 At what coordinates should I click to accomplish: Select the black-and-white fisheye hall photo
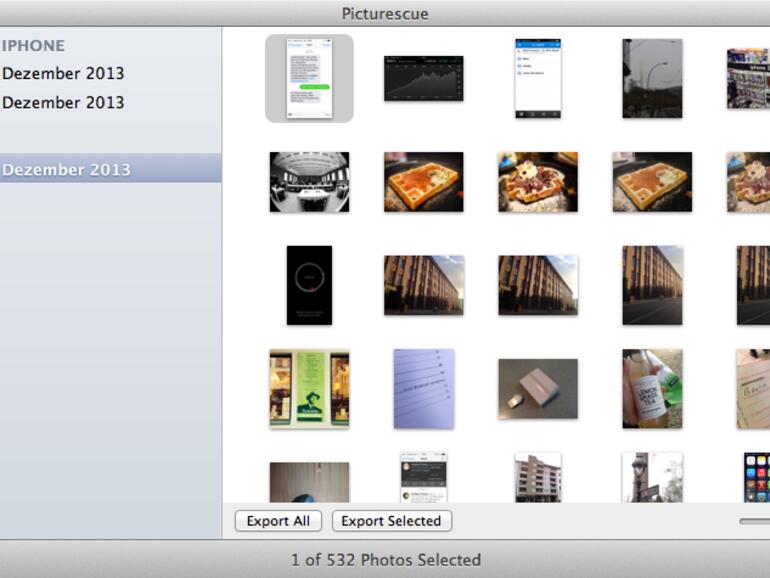309,182
